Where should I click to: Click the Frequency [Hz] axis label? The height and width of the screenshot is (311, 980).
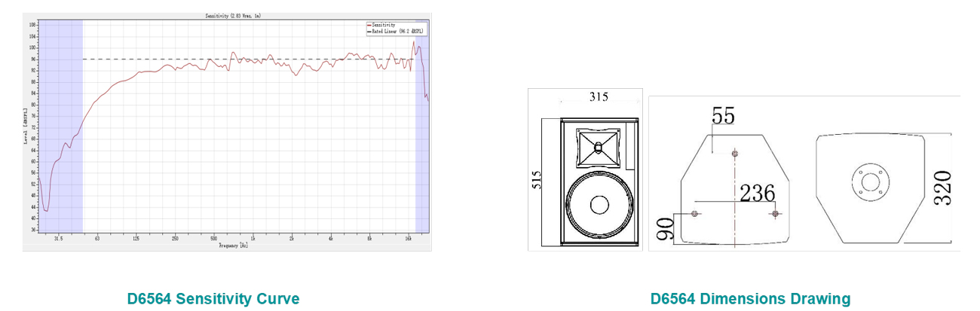233,246
